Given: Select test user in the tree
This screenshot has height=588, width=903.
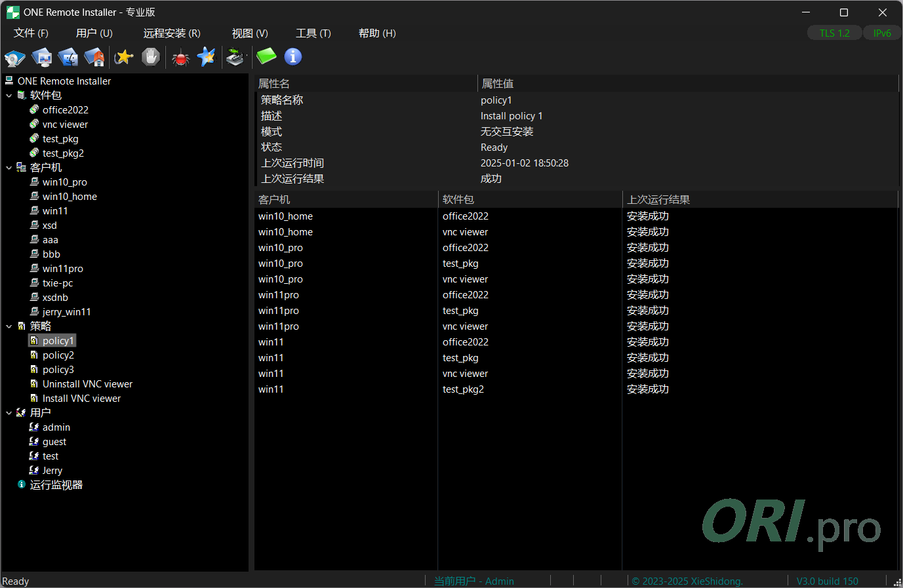Looking at the screenshot, I should (50, 456).
